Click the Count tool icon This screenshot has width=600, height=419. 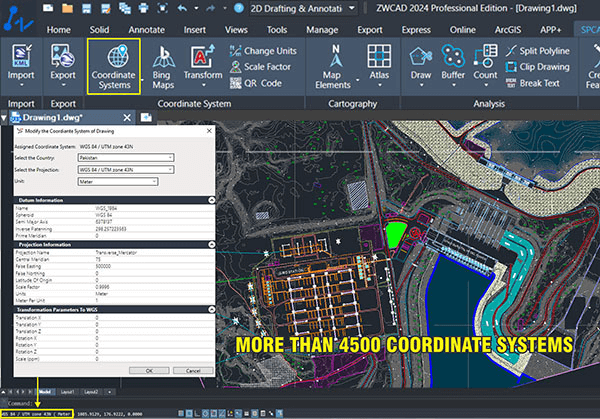coord(485,56)
